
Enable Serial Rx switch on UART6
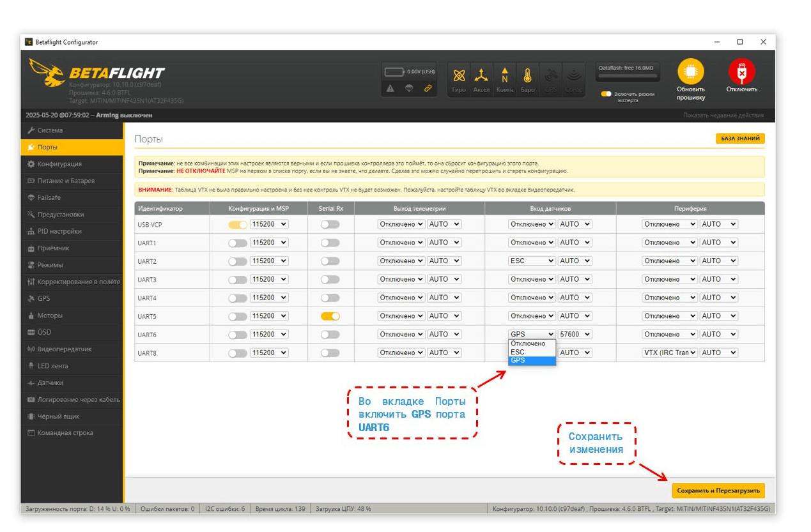[x=330, y=335]
